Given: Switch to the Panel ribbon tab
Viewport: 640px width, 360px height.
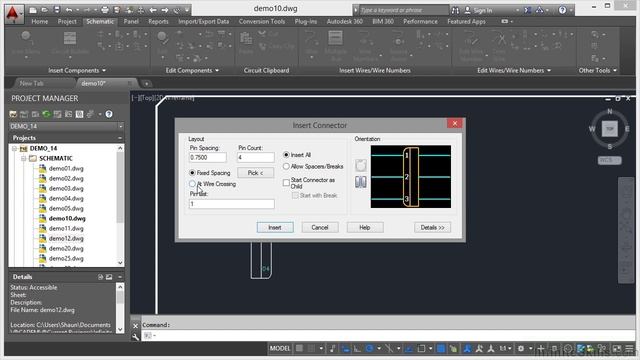Looking at the screenshot, I should 131,21.
